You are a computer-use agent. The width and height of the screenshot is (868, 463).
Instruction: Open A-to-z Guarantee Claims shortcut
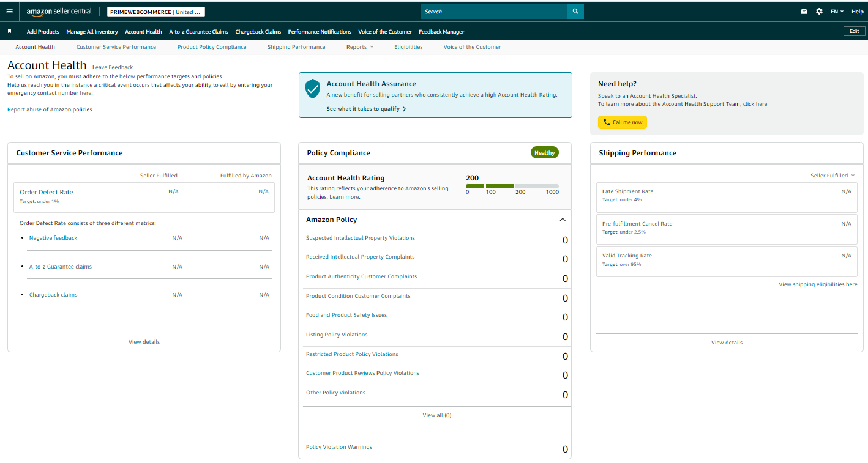click(198, 32)
